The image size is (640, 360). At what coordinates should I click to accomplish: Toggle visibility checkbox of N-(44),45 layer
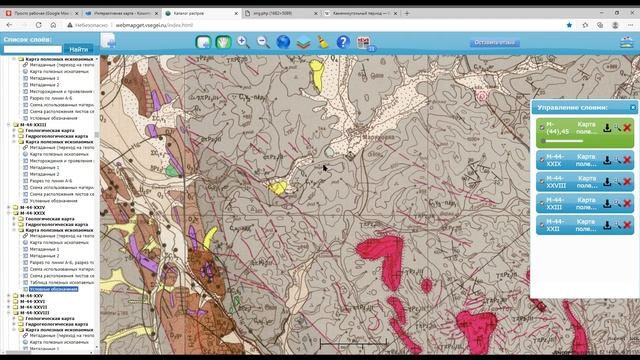(x=542, y=128)
